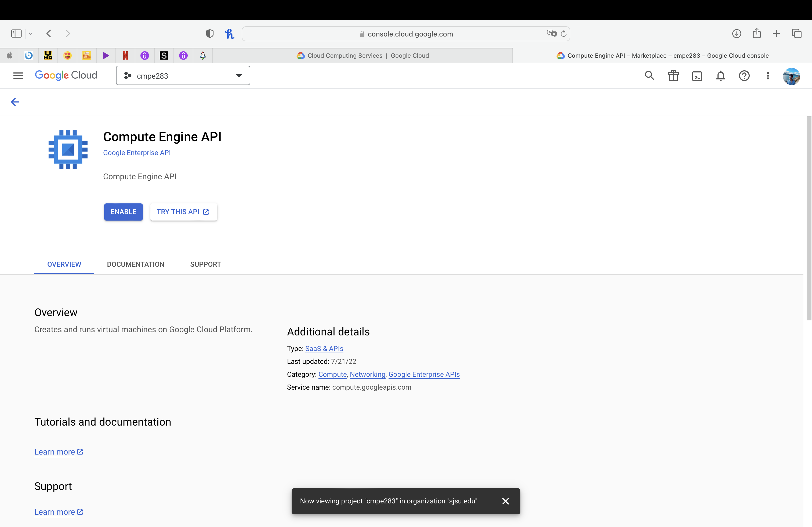The width and height of the screenshot is (812, 527).
Task: Start a Cloud console search
Action: pyautogui.click(x=649, y=76)
